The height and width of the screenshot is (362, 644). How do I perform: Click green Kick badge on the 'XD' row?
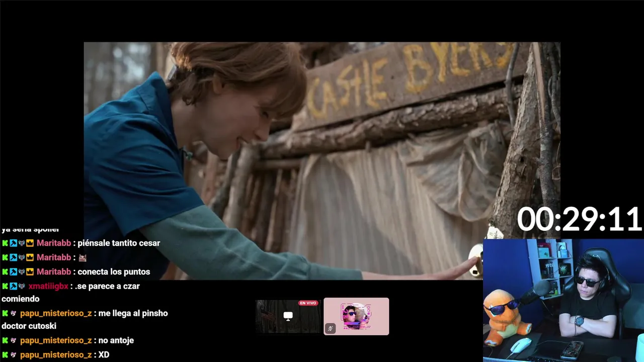click(5, 355)
